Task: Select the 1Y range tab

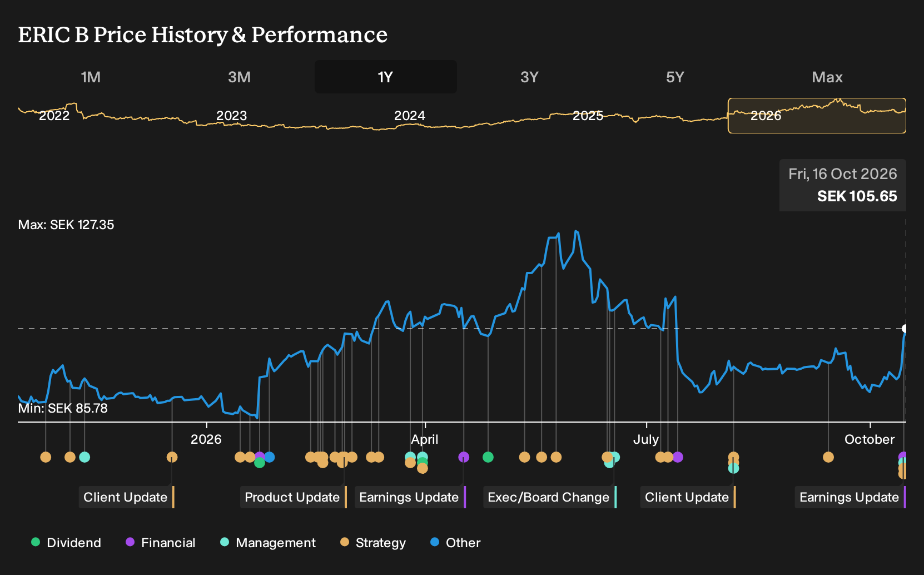Action: pos(386,77)
